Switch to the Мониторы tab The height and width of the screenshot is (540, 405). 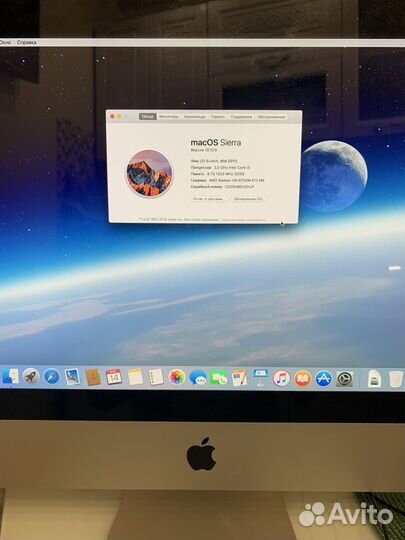coord(169,116)
